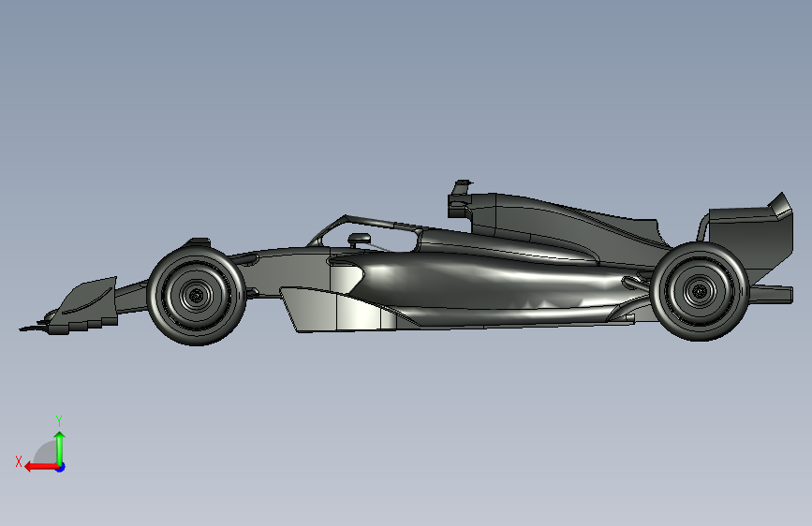Click the red X axis arrow on triad
Image resolution: width=812 pixels, height=526 pixels.
click(40, 467)
